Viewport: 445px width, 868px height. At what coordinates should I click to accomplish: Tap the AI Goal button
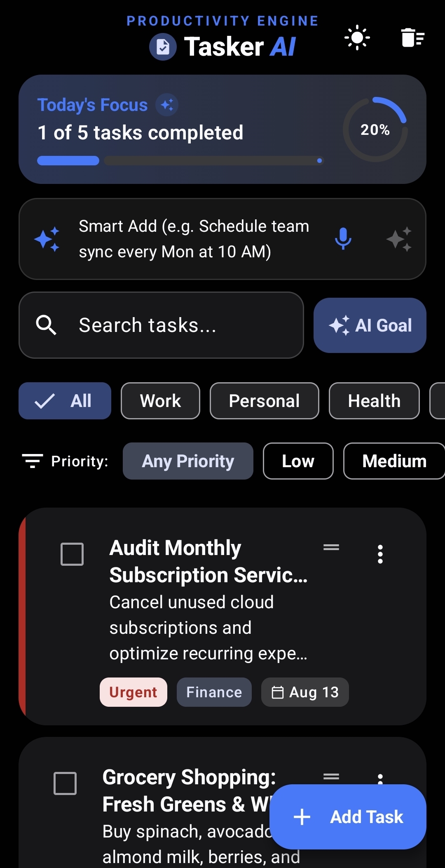click(x=370, y=325)
